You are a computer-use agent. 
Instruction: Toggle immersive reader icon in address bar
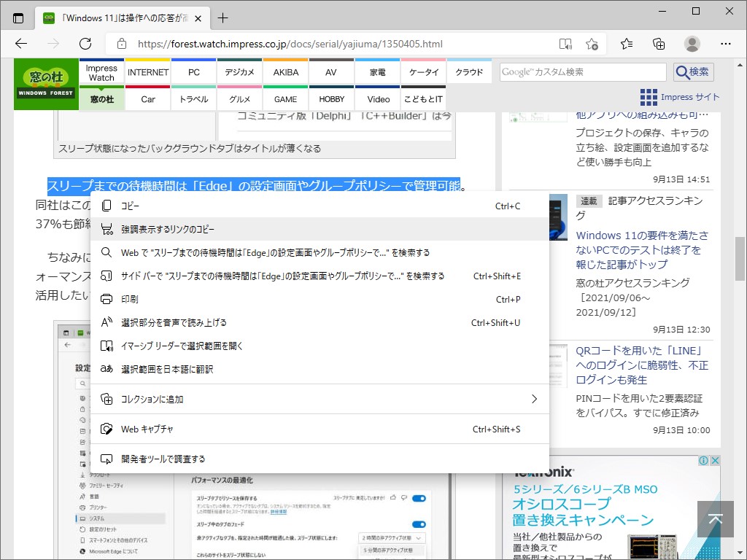[x=565, y=44]
